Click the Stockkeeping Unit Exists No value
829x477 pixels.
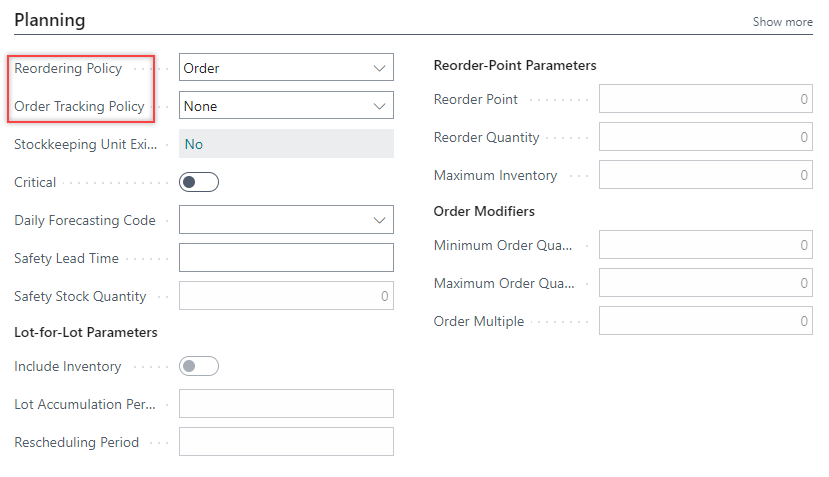[194, 144]
